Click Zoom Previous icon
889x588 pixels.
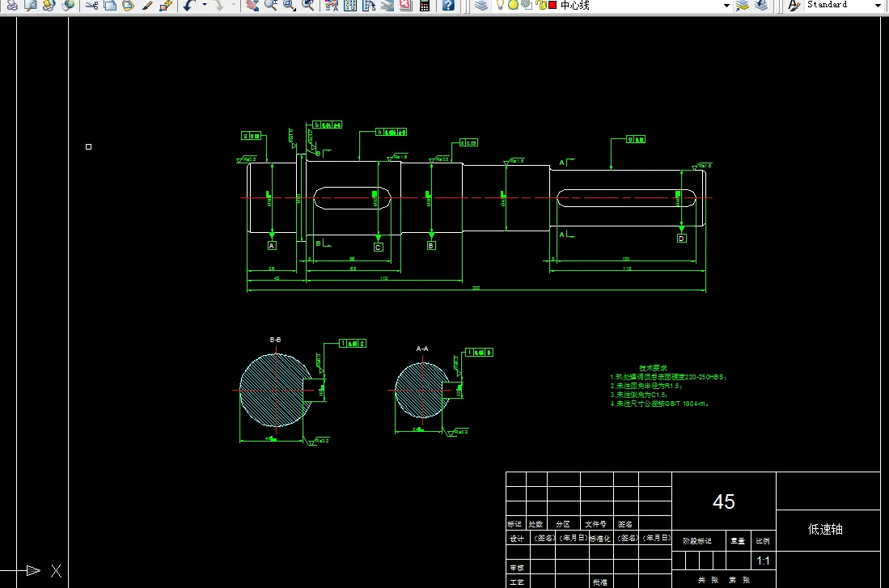coord(308,5)
